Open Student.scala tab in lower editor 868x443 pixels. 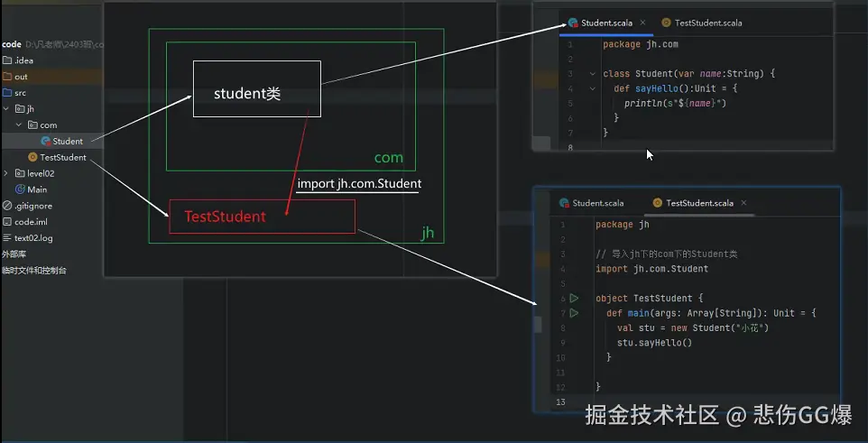click(592, 203)
